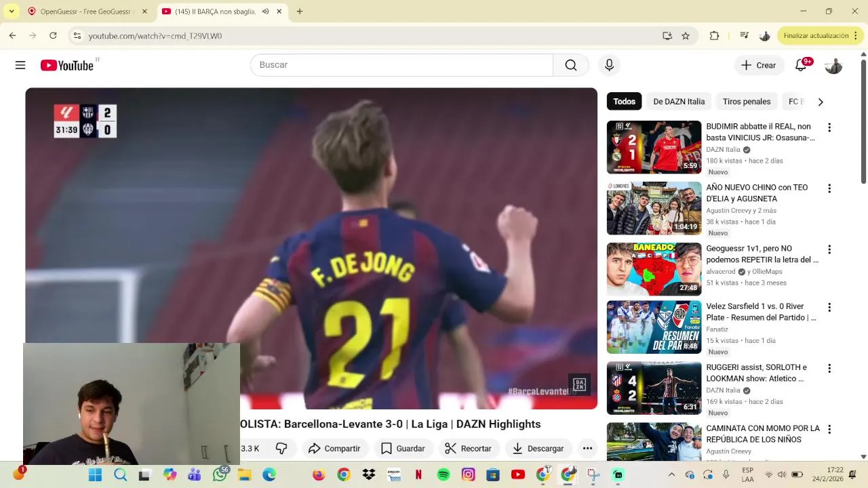Save the video with Guardar

pos(403,449)
